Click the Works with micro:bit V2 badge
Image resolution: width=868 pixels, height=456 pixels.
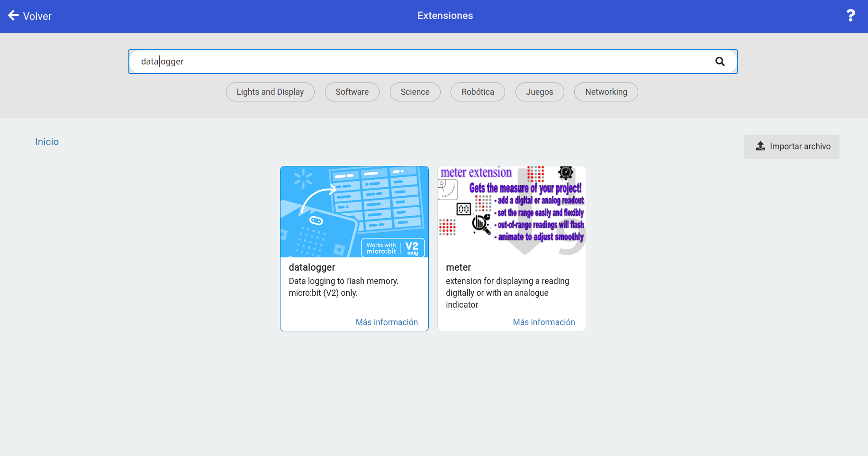393,248
